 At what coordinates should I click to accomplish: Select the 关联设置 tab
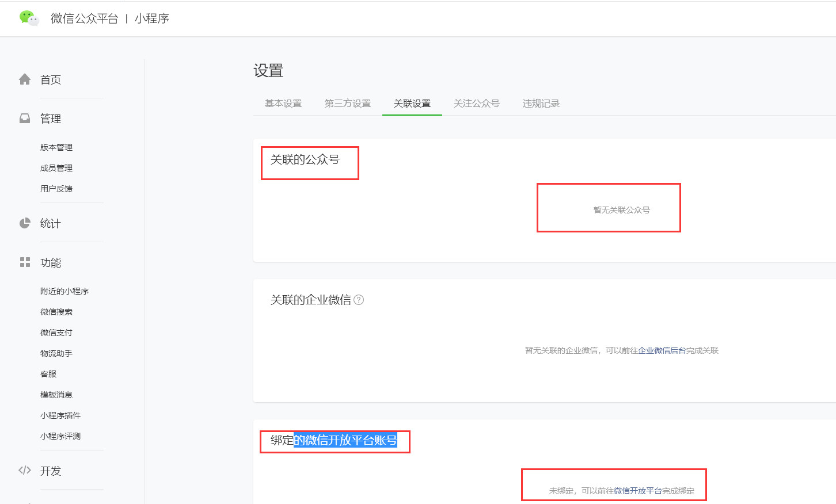[412, 104]
